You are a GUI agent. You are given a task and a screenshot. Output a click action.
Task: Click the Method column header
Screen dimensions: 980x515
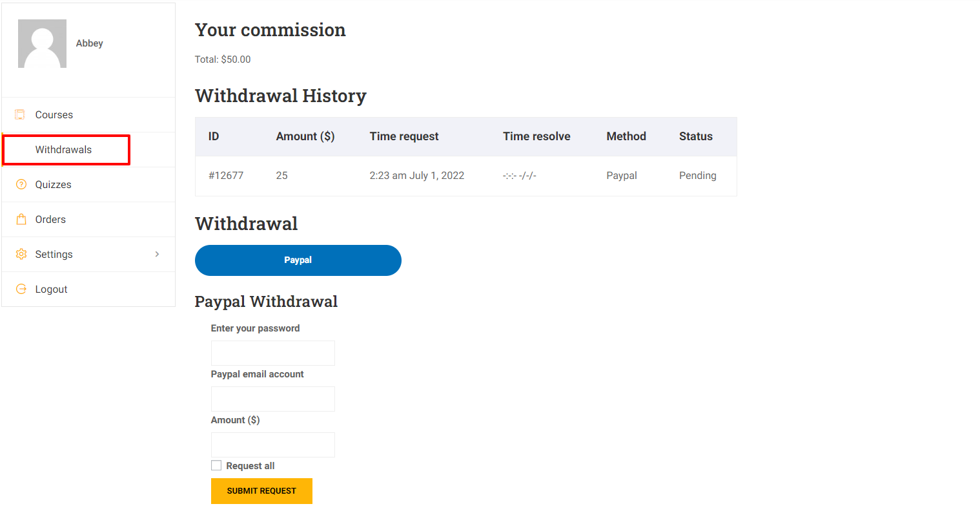point(626,136)
